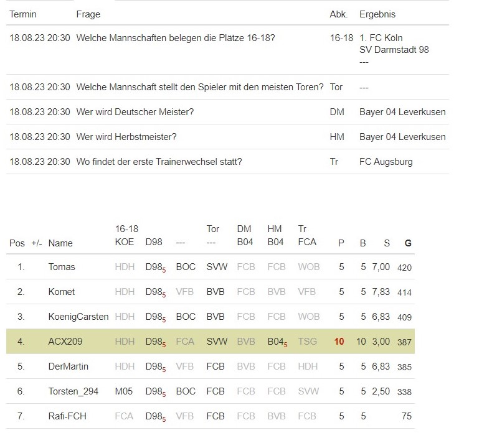Click the Tr FCA column header
The width and height of the screenshot is (497, 448).
(x=307, y=236)
